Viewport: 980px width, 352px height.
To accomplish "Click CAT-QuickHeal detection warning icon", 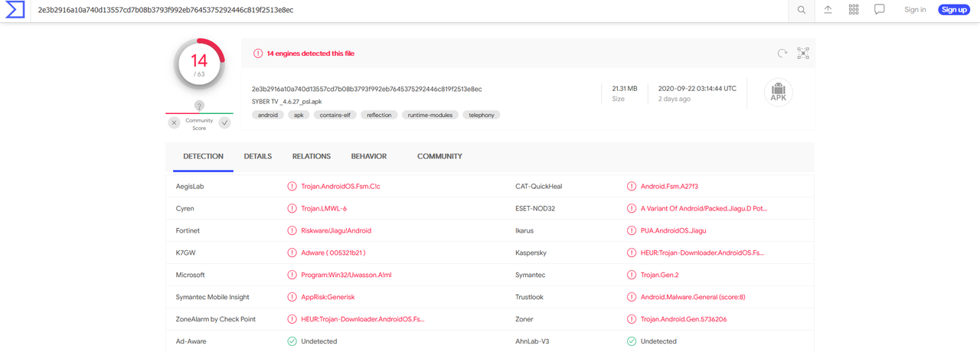I will (632, 186).
